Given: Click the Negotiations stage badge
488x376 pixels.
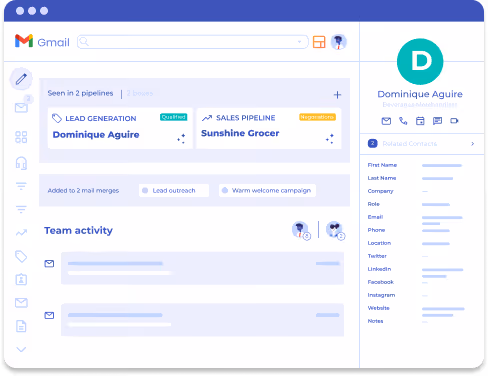Looking at the screenshot, I should (317, 117).
